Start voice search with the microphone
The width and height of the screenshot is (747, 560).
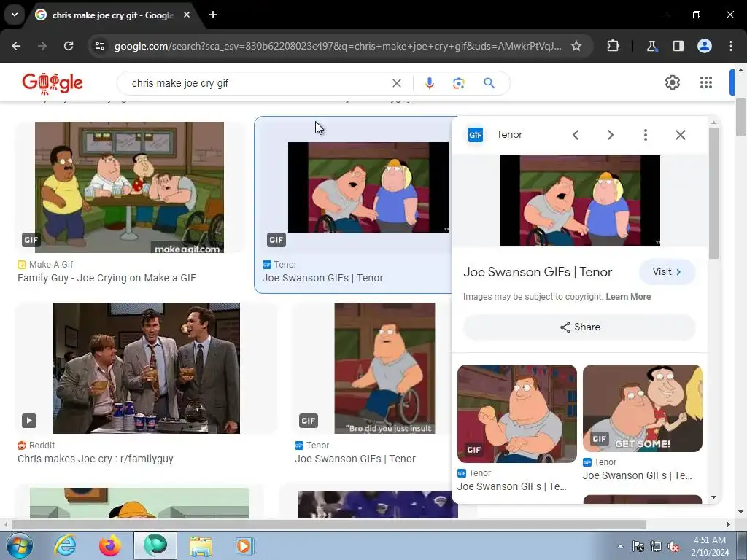[x=429, y=83]
